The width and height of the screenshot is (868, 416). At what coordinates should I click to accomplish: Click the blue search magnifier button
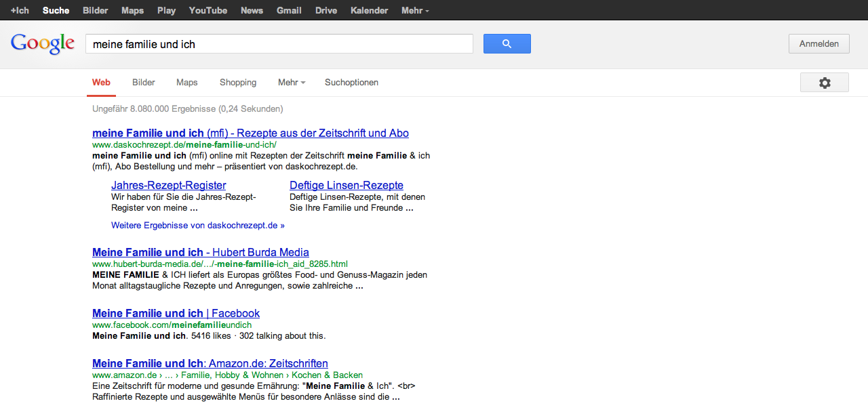point(507,44)
